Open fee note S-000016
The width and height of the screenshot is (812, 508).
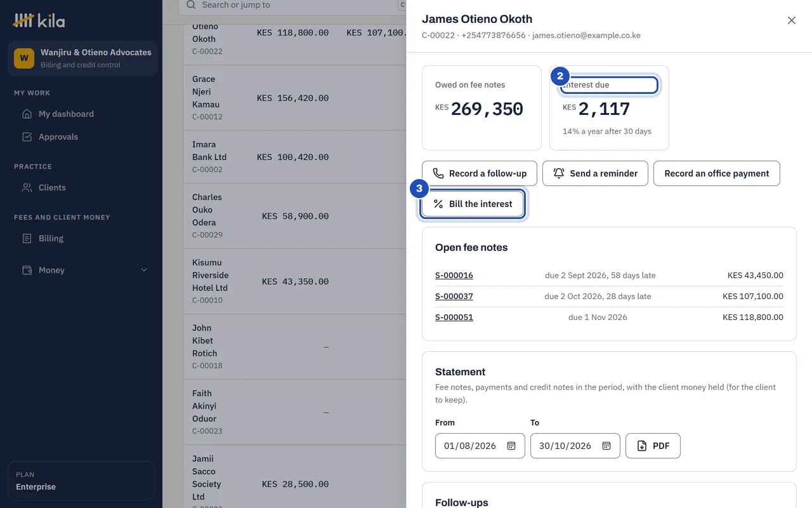tap(454, 276)
